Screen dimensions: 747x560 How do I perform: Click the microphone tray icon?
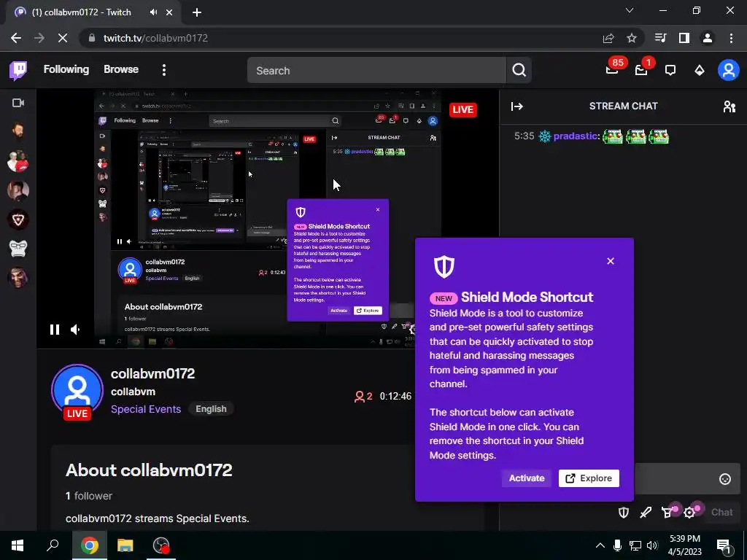[x=617, y=545]
